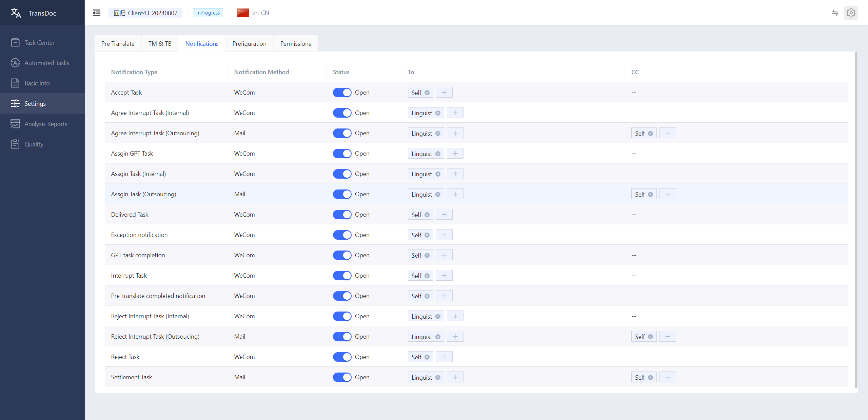Remove Self from Accept Task recipients
This screenshot has height=420, width=868.
427,93
